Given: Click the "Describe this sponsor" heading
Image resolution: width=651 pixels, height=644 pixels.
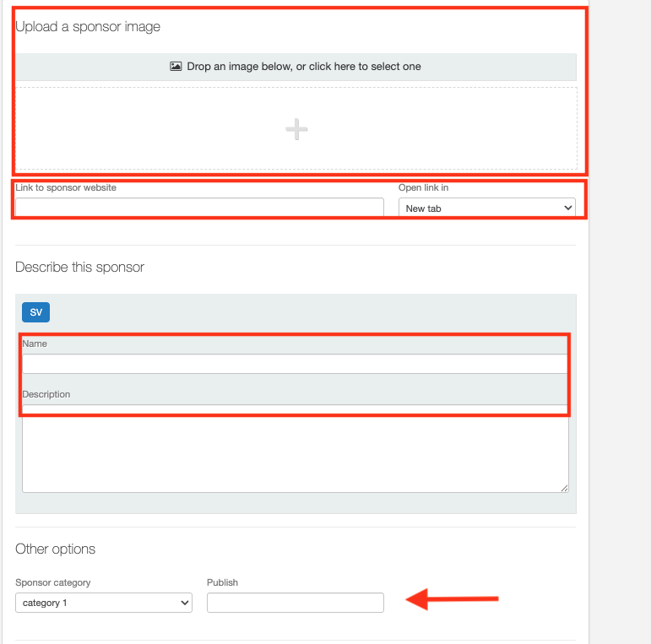Looking at the screenshot, I should pyautogui.click(x=80, y=268).
